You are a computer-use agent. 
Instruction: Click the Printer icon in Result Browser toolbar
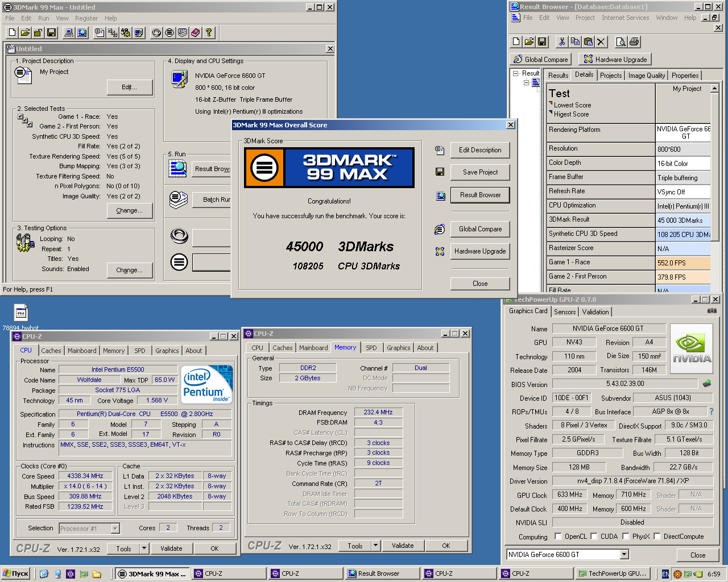pos(634,41)
